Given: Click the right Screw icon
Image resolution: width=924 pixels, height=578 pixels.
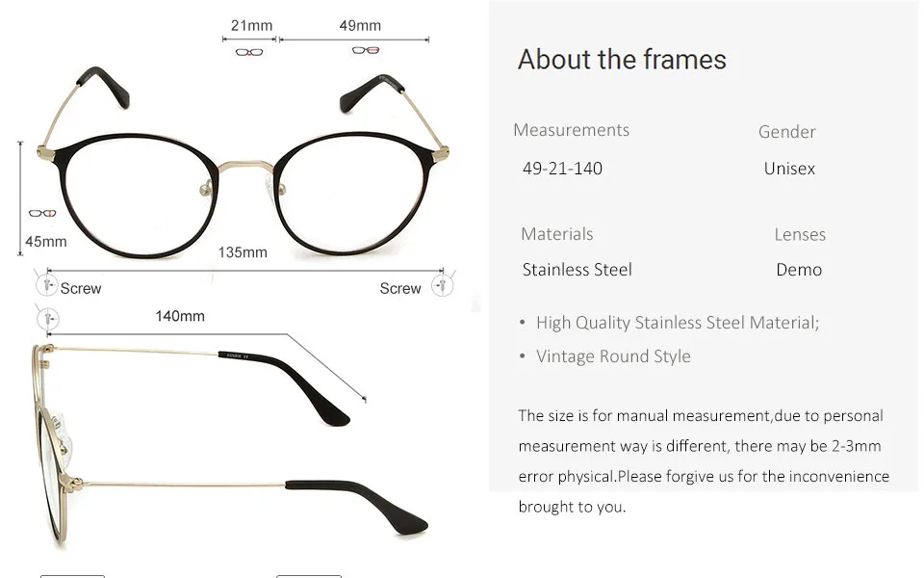Looking at the screenshot, I should coord(442,285).
